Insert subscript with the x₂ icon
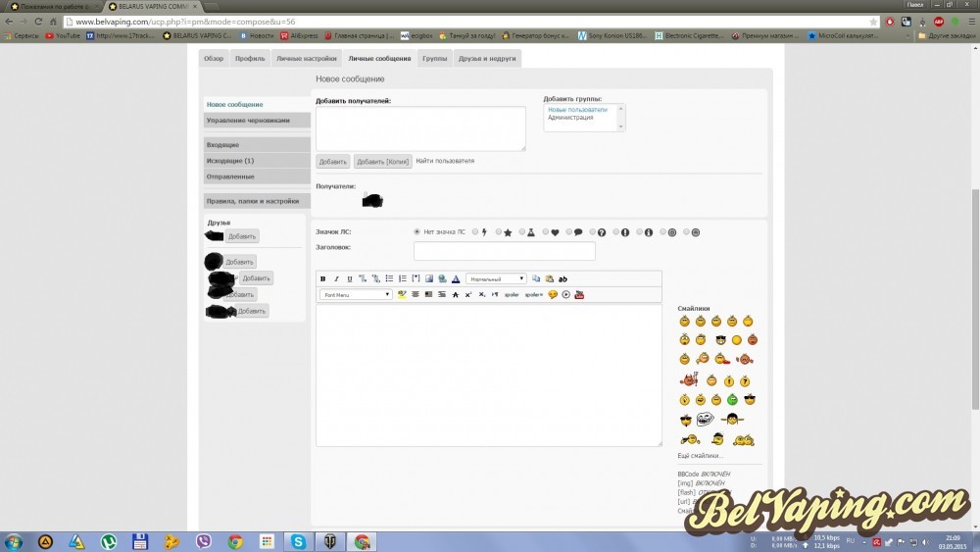 pyautogui.click(x=482, y=294)
